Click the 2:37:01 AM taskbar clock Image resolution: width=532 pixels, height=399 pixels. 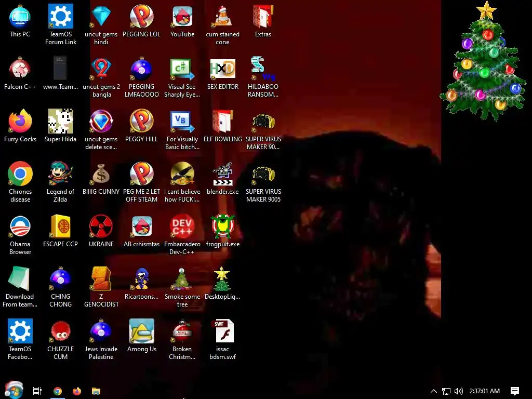coord(485,391)
